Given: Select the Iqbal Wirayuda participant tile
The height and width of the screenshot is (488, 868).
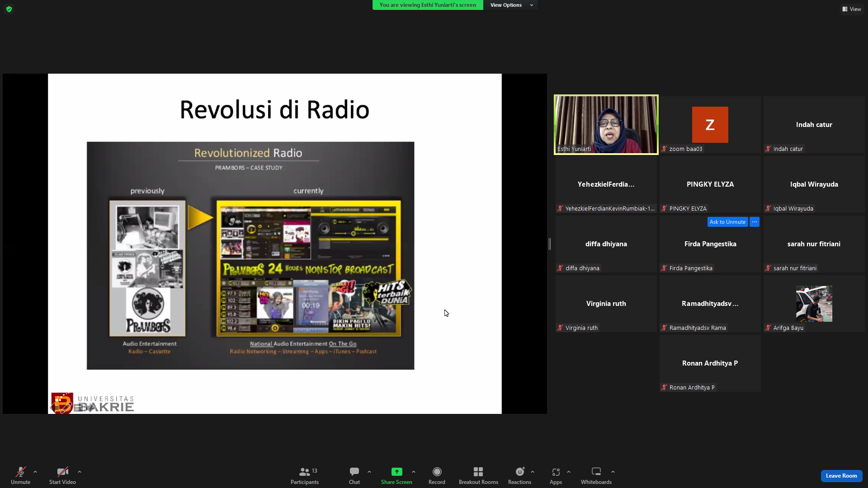Looking at the screenshot, I should (x=814, y=184).
